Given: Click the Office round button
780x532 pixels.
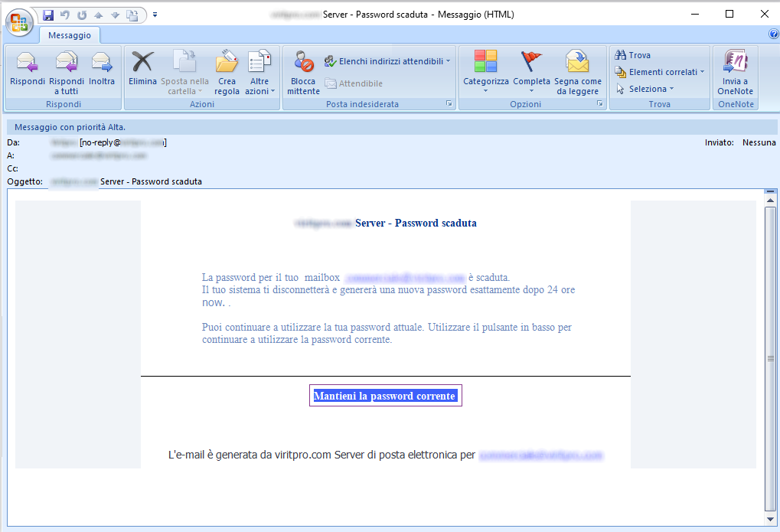Looking at the screenshot, I should (20, 21).
